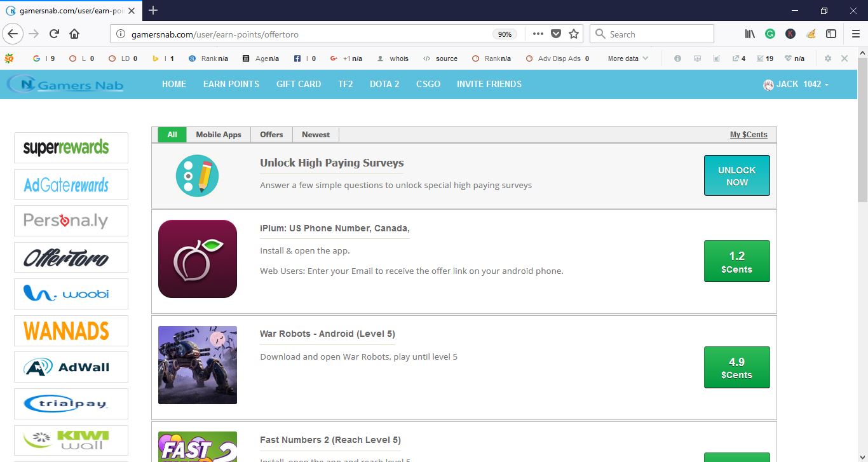Select the TrialPay offer wall
Viewport: 868px width, 462px height.
pyautogui.click(x=71, y=404)
